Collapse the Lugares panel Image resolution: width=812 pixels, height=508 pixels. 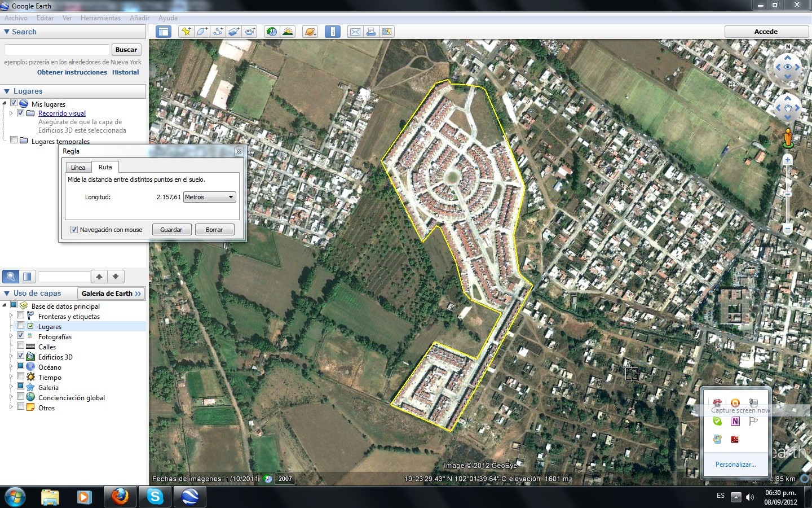7,91
